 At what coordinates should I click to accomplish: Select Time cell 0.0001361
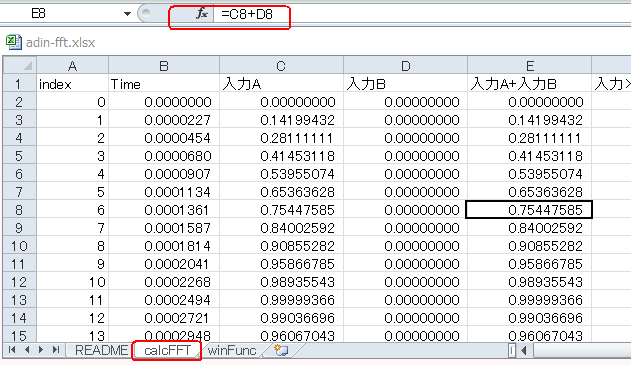(x=164, y=210)
